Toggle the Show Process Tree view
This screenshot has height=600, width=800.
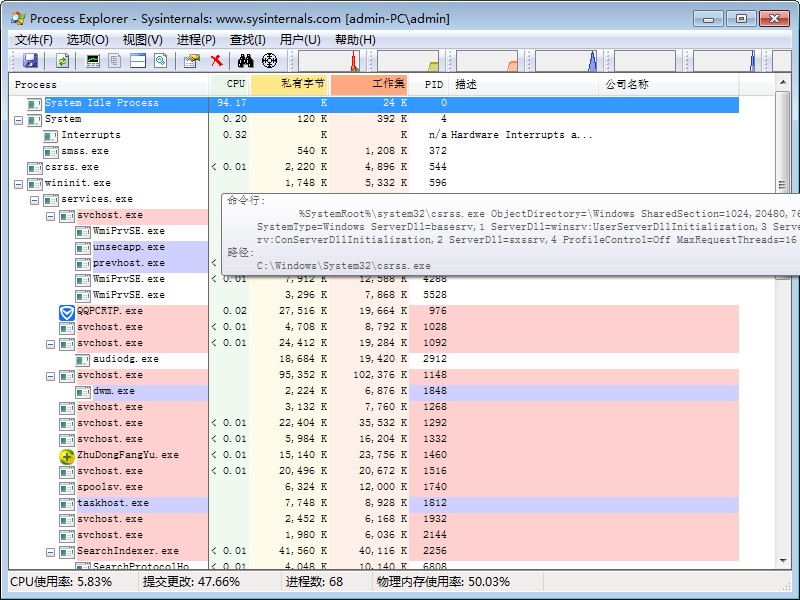(x=113, y=61)
